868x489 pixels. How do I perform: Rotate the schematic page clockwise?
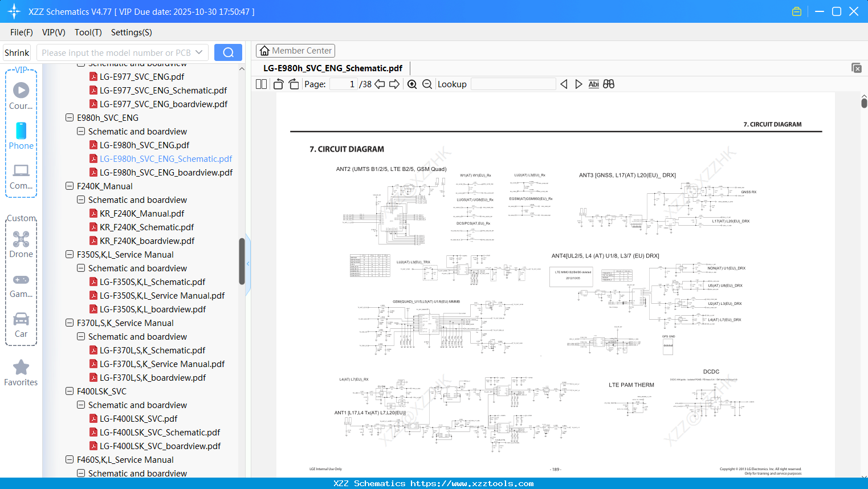tap(293, 83)
